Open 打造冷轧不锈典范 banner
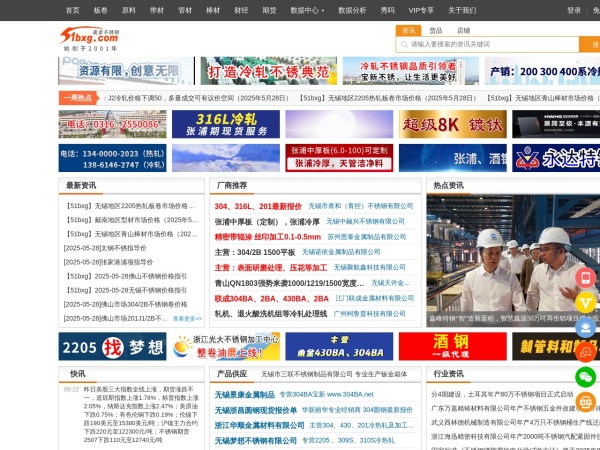The height and width of the screenshot is (450, 600). coord(269,71)
